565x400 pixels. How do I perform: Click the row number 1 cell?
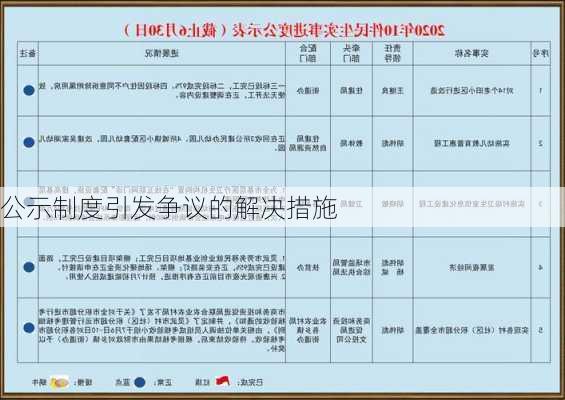tap(540, 91)
